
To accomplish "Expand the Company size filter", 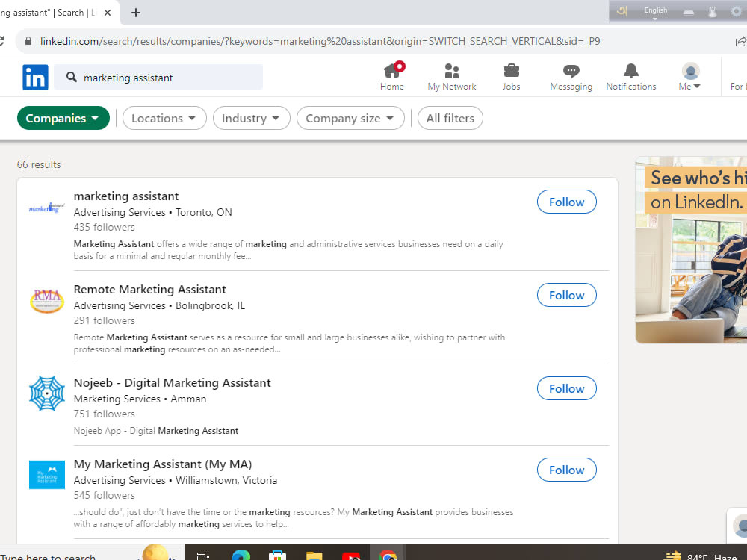I will (350, 118).
